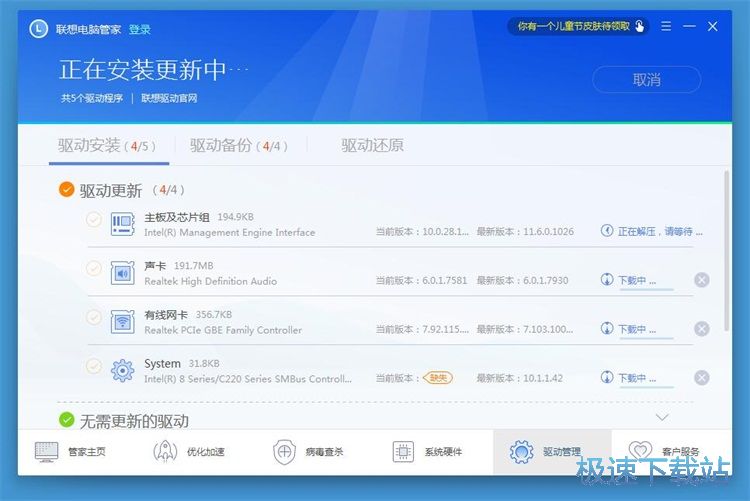Click the driver list vertical scrollbar
This screenshot has height=501, width=750.
coord(727,250)
